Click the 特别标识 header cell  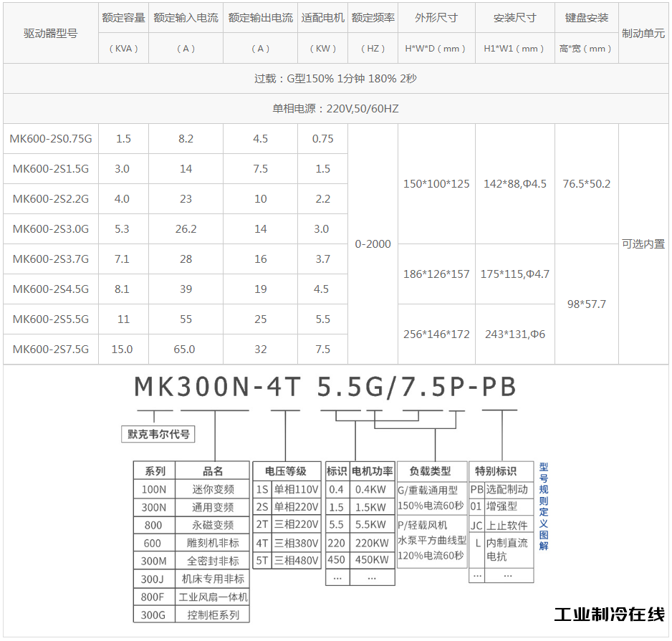(x=501, y=471)
